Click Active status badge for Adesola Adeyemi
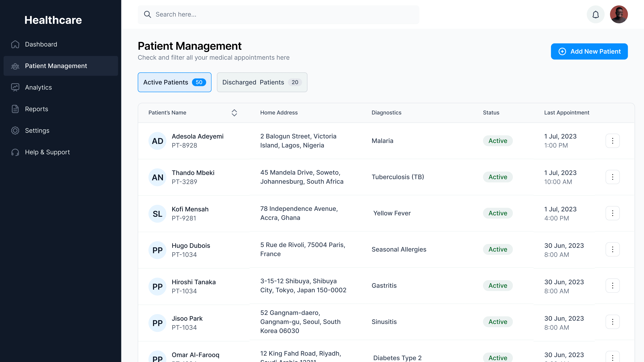 tap(498, 141)
